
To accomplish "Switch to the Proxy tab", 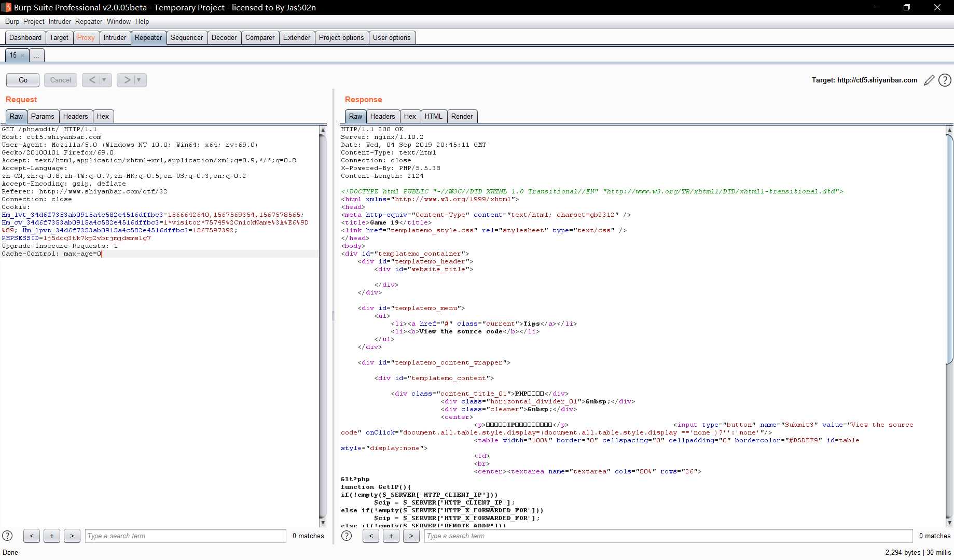I will point(86,37).
